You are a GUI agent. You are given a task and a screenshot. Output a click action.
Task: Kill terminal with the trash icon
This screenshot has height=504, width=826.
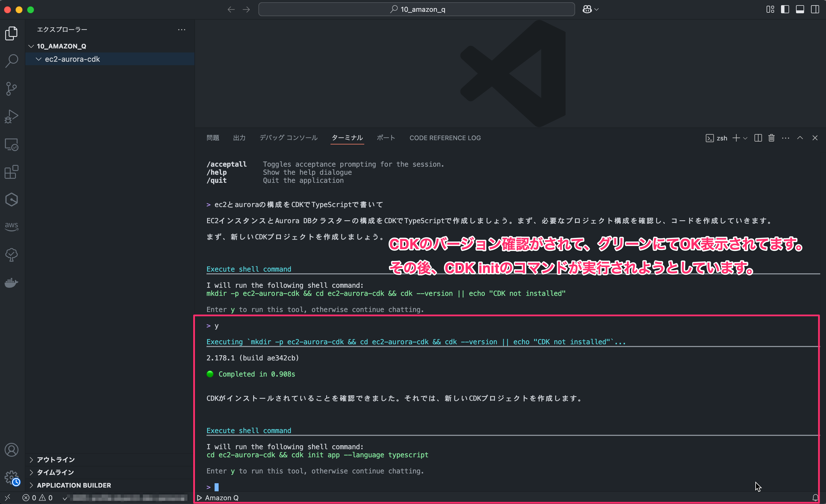click(x=771, y=138)
